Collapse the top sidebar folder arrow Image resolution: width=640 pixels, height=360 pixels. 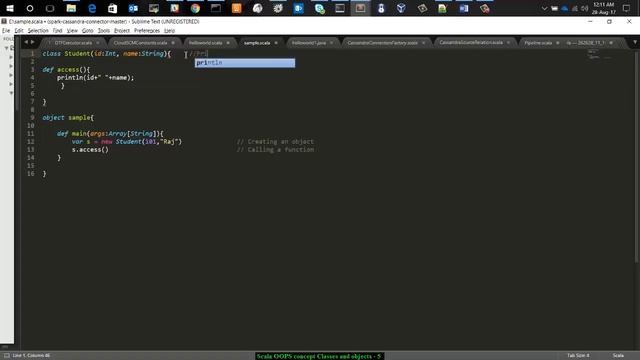(7, 48)
